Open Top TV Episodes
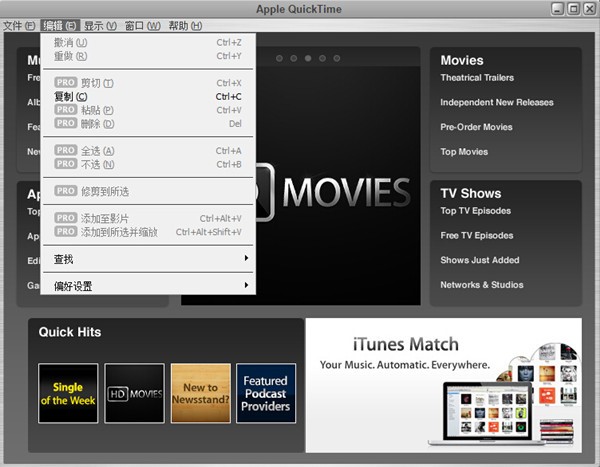The width and height of the screenshot is (600, 467). (475, 211)
